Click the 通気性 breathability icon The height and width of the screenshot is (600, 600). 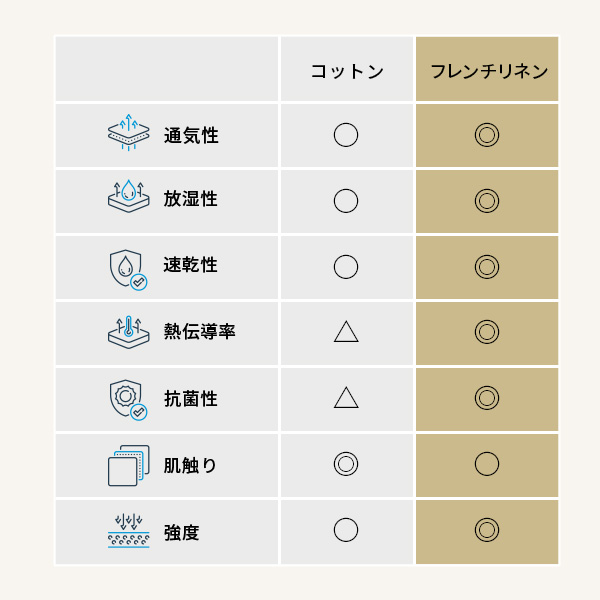pos(128,134)
